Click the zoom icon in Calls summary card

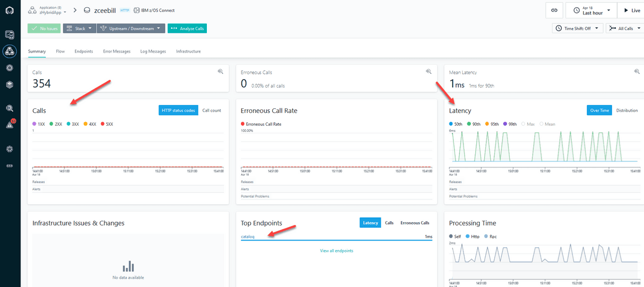(x=221, y=71)
